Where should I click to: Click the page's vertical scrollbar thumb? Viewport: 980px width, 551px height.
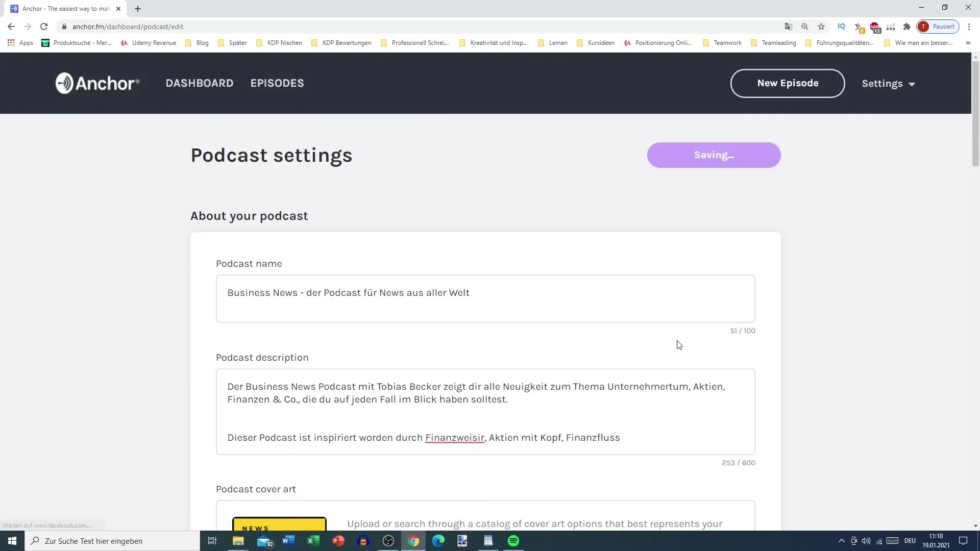coord(975,113)
